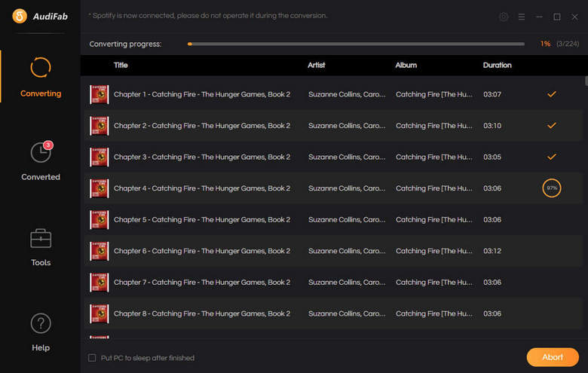588x373 pixels.
Task: Click Chapter 2 album cover thumbnail
Action: point(99,126)
